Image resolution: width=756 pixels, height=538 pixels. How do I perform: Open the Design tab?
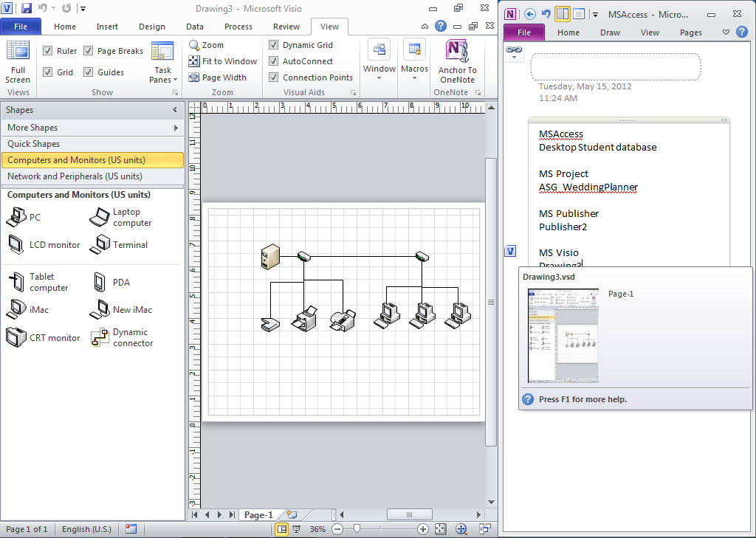coord(152,27)
